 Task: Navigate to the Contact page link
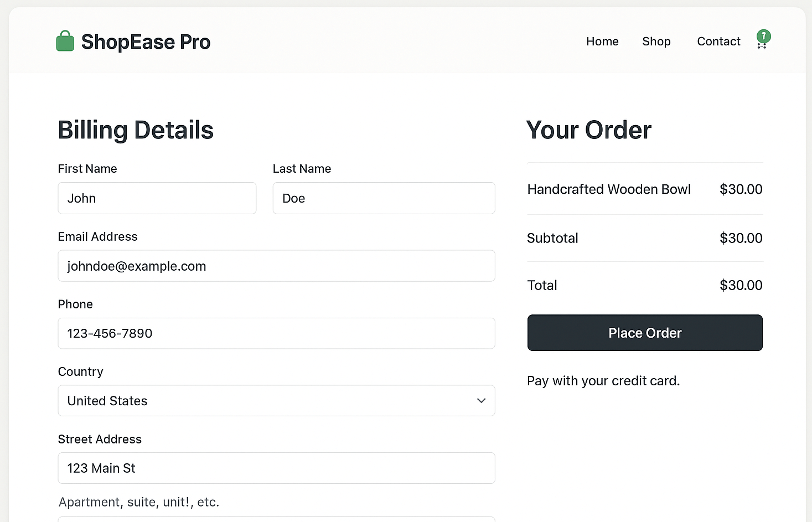click(x=718, y=42)
